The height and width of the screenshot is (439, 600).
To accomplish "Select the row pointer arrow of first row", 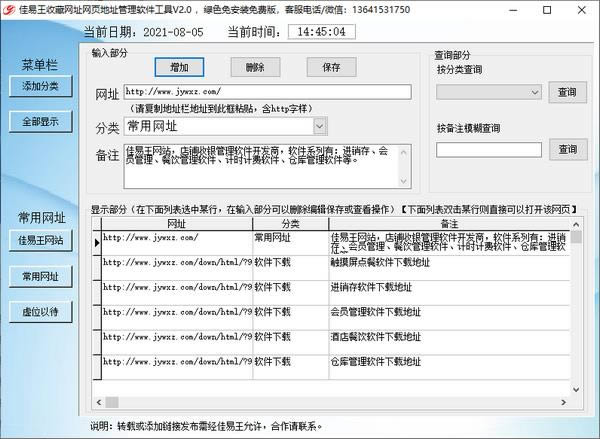I will (x=96, y=242).
